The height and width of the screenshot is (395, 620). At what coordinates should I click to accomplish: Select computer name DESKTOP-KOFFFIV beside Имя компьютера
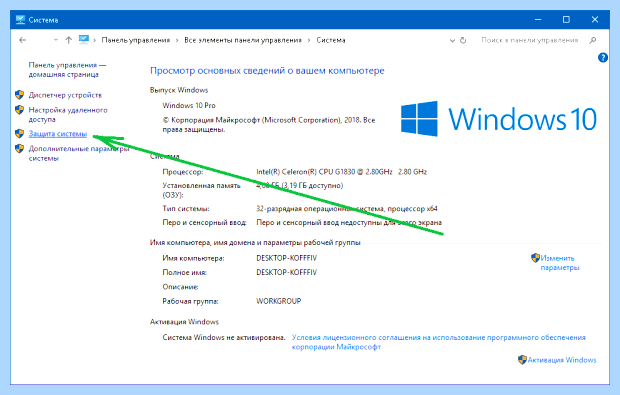click(287, 258)
